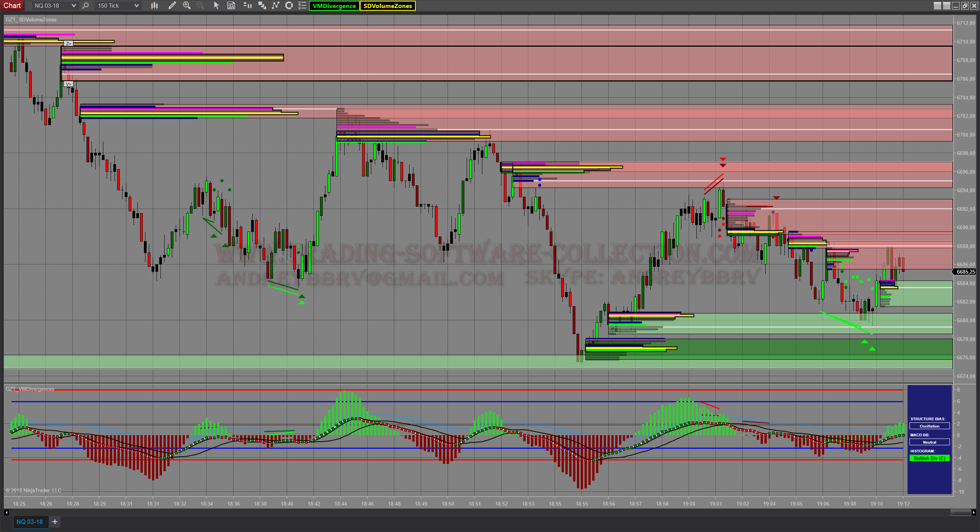Expand the NQ 03-18 instrument dropdown
980x532 pixels.
point(73,6)
